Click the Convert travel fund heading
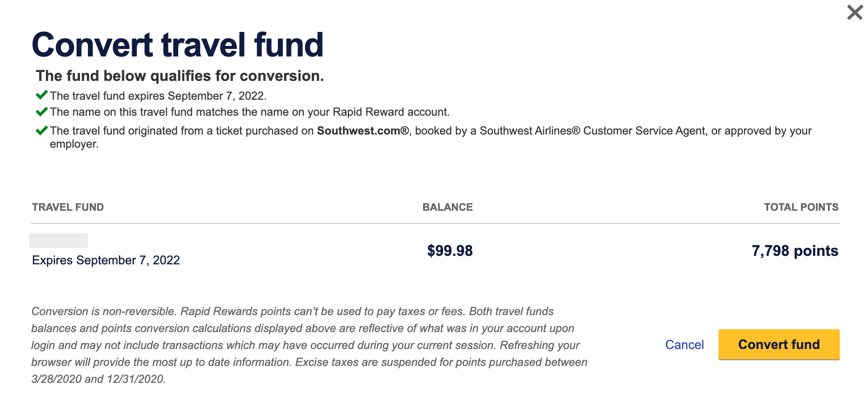The height and width of the screenshot is (397, 868). tap(177, 45)
